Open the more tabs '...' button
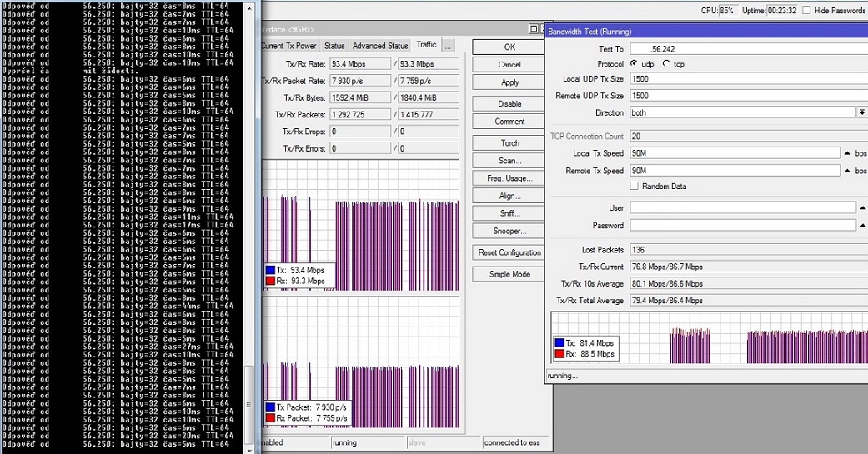The height and width of the screenshot is (454, 868). tap(447, 46)
